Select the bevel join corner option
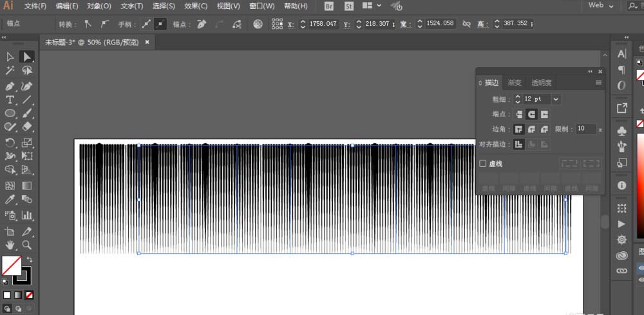Screen dimensions: 644x315 point(544,129)
